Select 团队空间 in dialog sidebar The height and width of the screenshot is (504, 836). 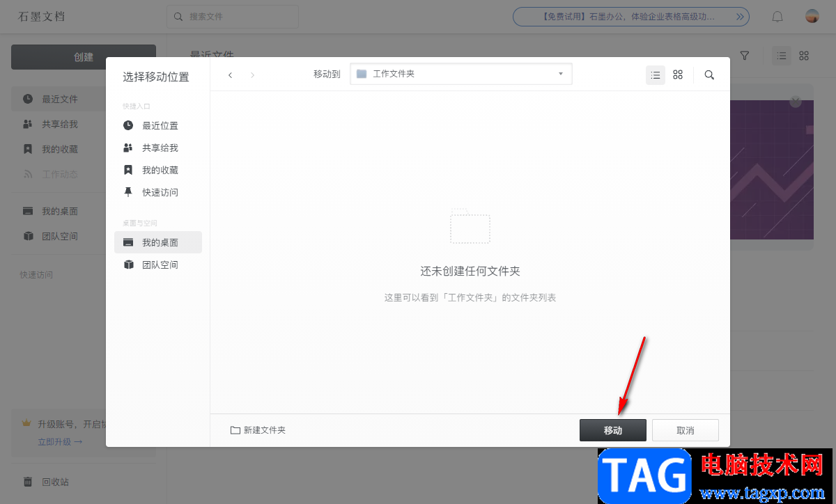pyautogui.click(x=158, y=265)
